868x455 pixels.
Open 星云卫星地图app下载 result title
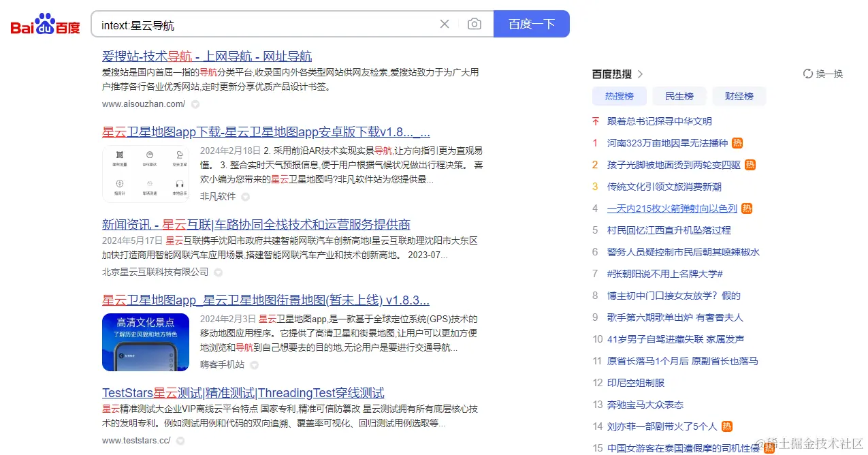[266, 132]
